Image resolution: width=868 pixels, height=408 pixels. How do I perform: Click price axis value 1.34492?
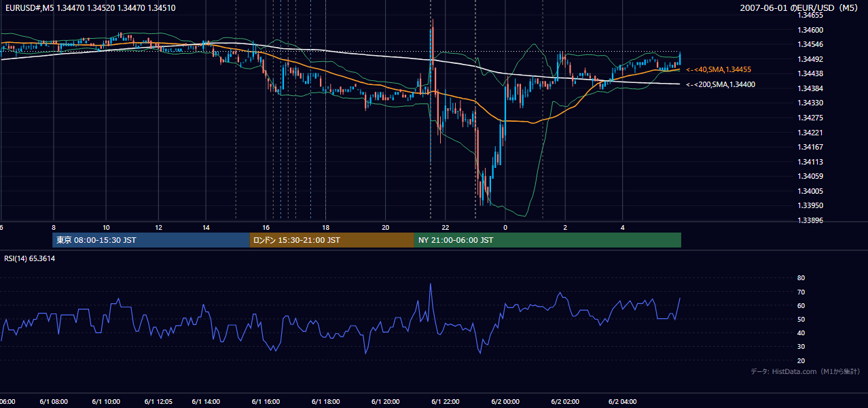(x=810, y=59)
